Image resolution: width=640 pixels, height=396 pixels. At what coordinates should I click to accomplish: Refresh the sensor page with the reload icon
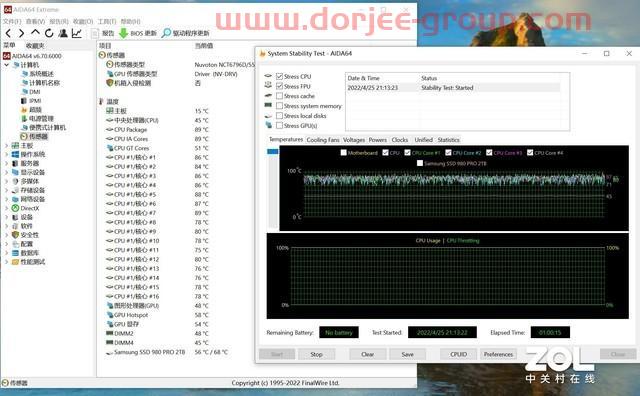coord(49,33)
